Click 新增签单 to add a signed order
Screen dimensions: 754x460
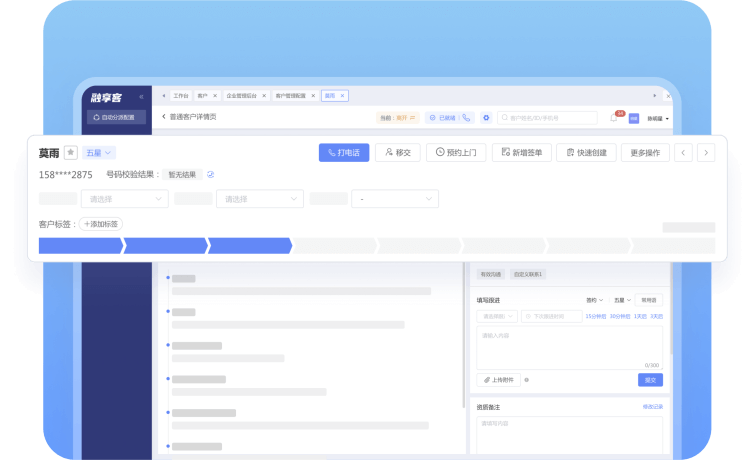pyautogui.click(x=521, y=153)
